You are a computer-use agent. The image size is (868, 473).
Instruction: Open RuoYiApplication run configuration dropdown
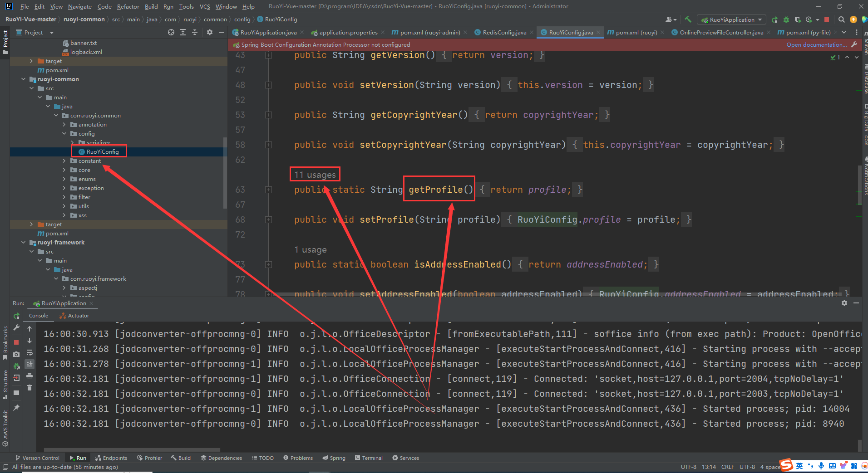coord(732,20)
